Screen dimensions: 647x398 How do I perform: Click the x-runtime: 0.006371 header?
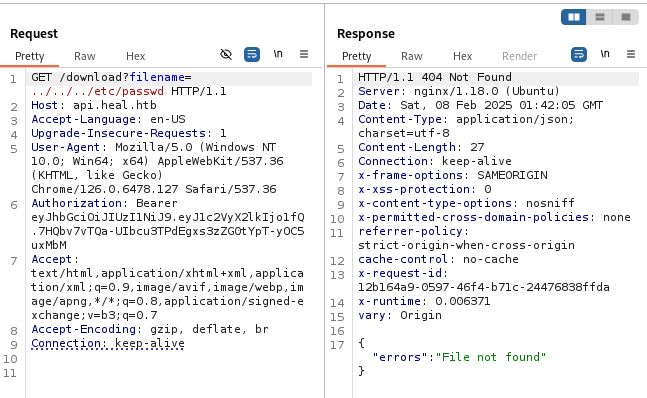point(424,301)
